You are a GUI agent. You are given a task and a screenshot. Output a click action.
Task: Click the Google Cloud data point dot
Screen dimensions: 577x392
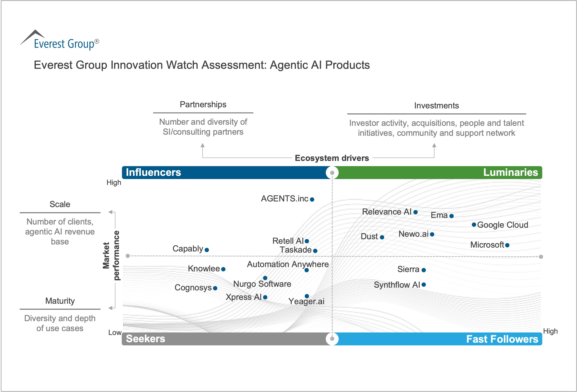coord(474,225)
